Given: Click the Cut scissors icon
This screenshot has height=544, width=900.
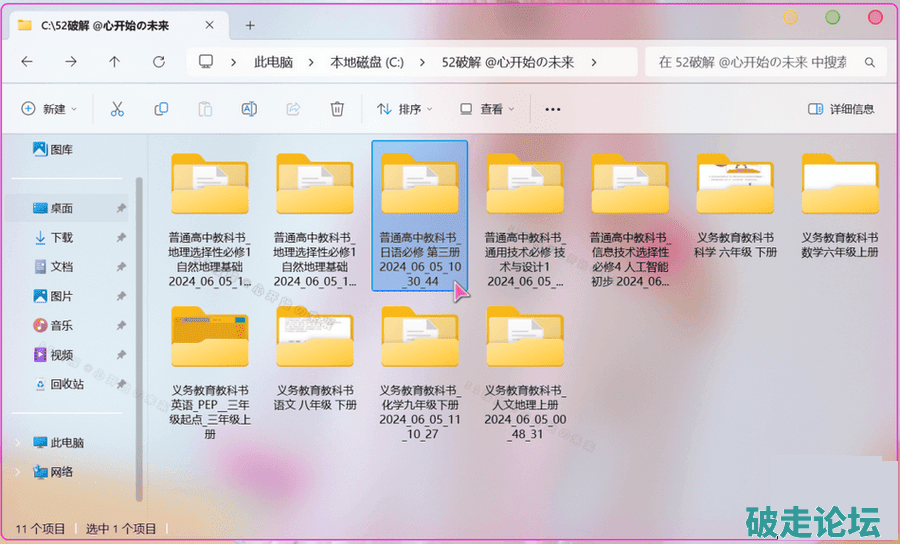Looking at the screenshot, I should 117,109.
